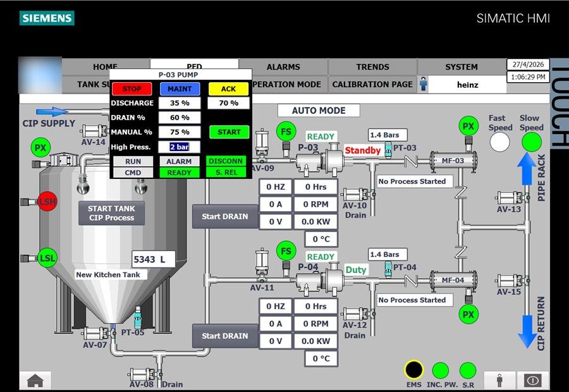Screen dimensions: 569x392
Task: Click the MANUAL % 75 % field
Action: (180, 132)
